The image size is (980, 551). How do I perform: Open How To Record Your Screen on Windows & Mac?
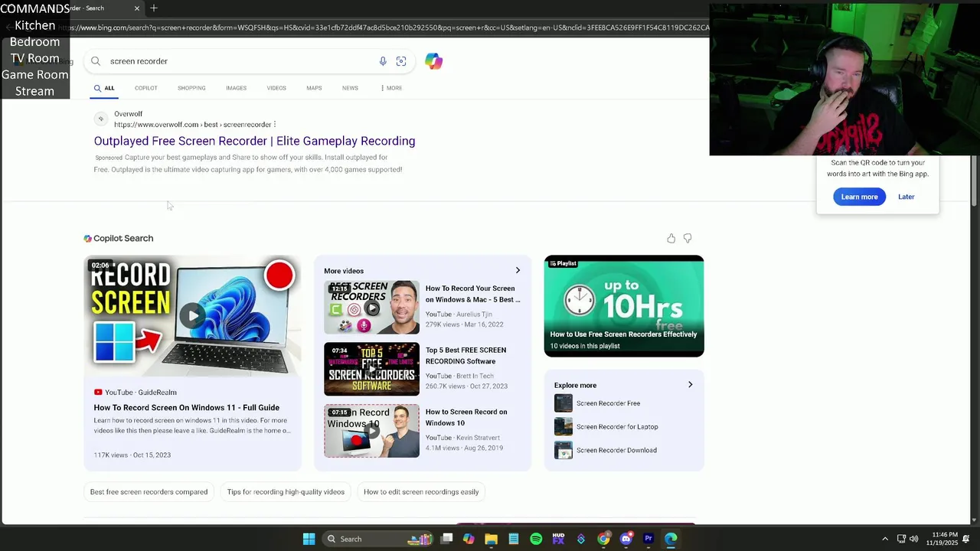pyautogui.click(x=473, y=294)
